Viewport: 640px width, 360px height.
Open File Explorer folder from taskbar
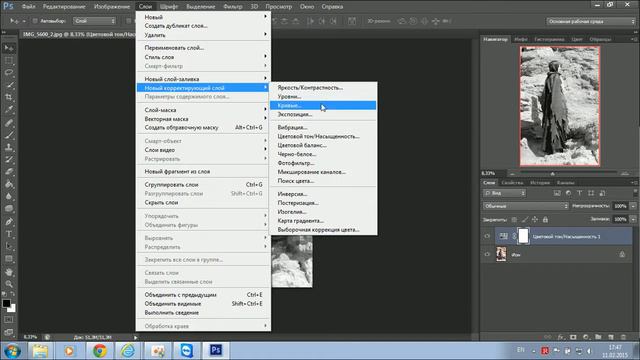click(40, 350)
